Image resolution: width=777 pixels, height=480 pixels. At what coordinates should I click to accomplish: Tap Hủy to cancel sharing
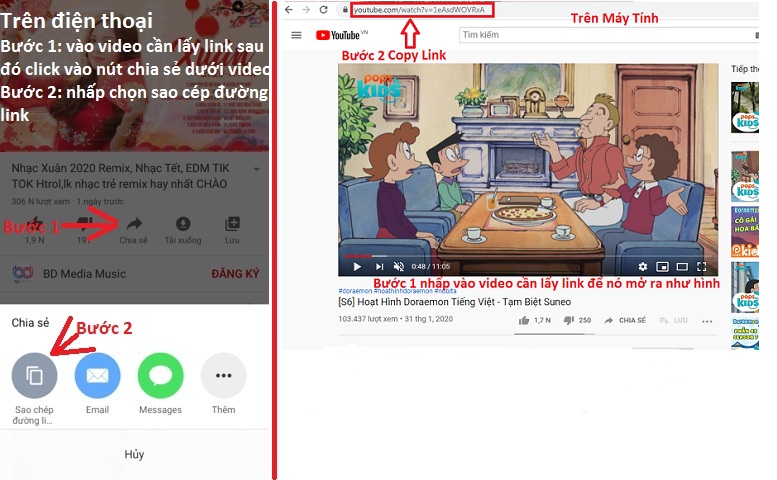click(x=134, y=454)
